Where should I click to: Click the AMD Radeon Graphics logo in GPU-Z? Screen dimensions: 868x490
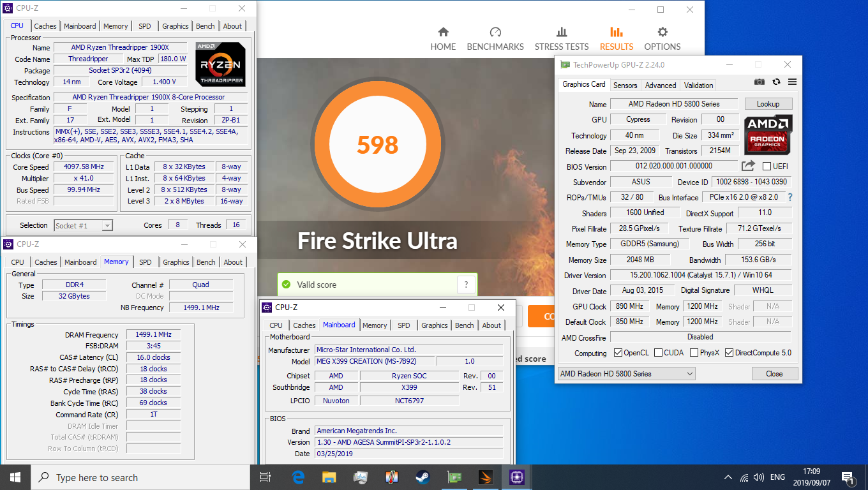[x=768, y=135]
